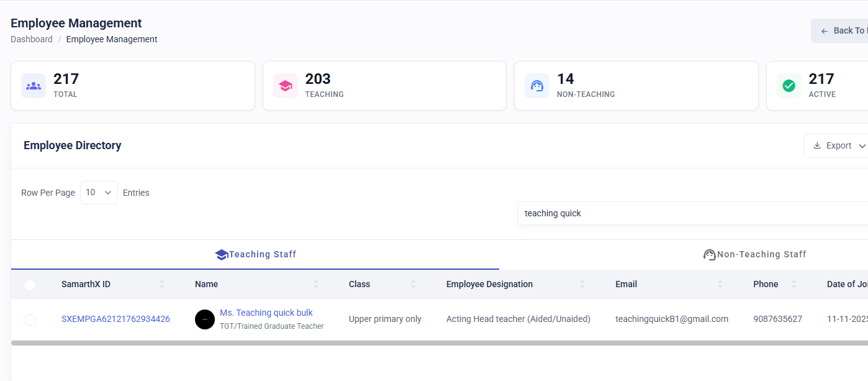
Task: Expand the Export dropdown menu
Action: coord(836,145)
